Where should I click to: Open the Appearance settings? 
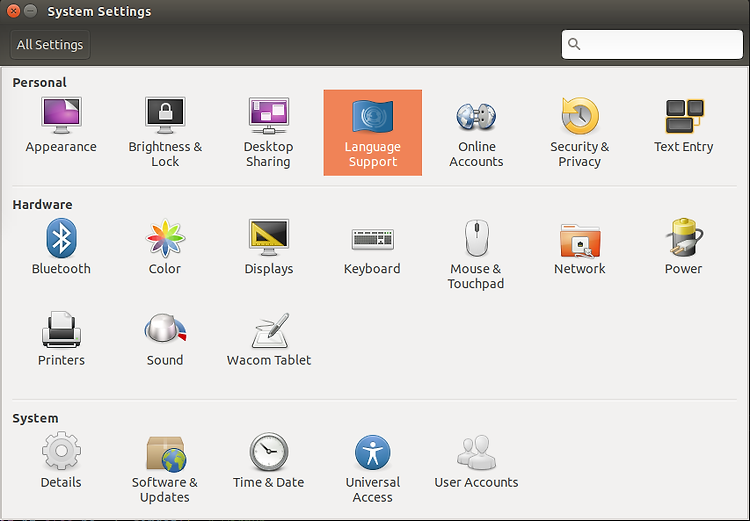[61, 125]
